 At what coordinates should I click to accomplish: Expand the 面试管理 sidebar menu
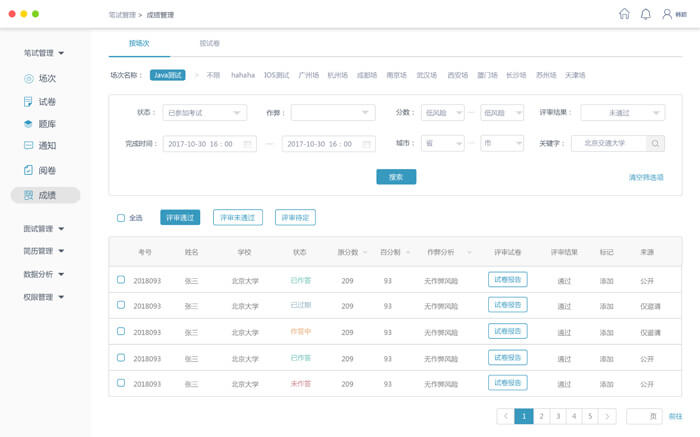[x=44, y=229]
